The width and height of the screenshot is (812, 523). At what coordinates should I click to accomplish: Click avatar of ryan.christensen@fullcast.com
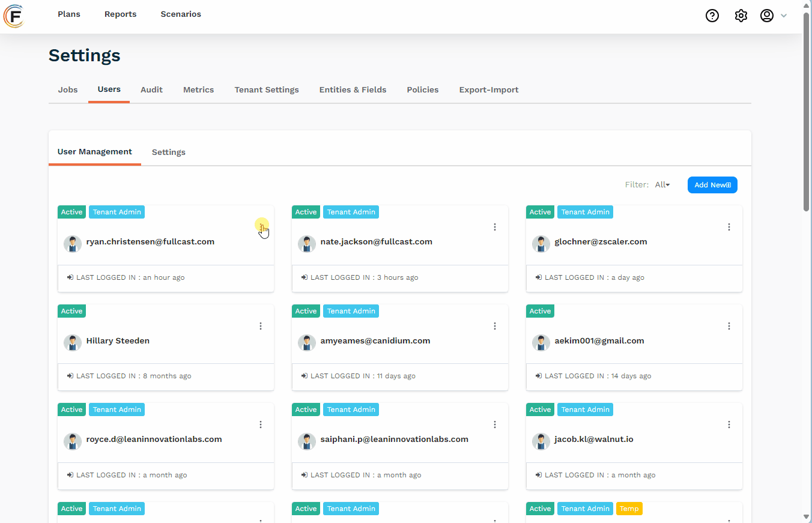pyautogui.click(x=73, y=244)
